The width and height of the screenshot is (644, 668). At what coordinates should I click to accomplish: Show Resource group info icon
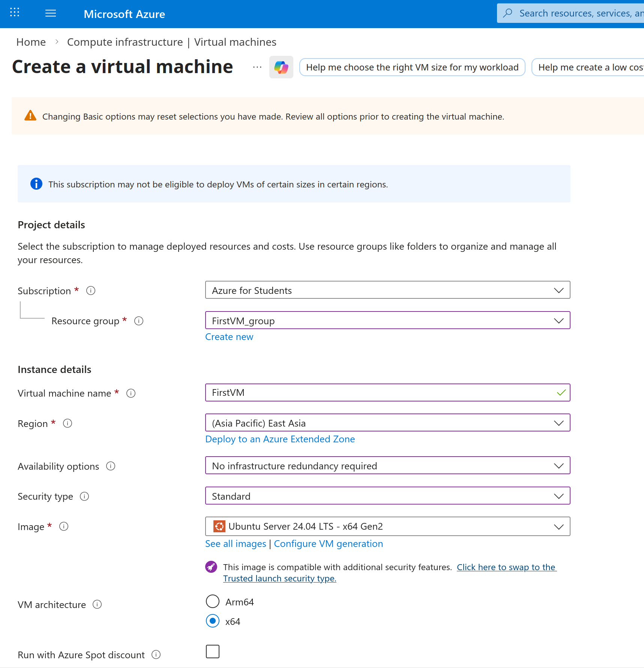[x=139, y=321]
